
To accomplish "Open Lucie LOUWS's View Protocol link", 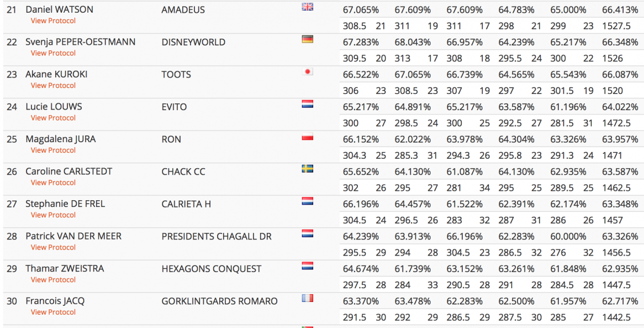I will (53, 118).
